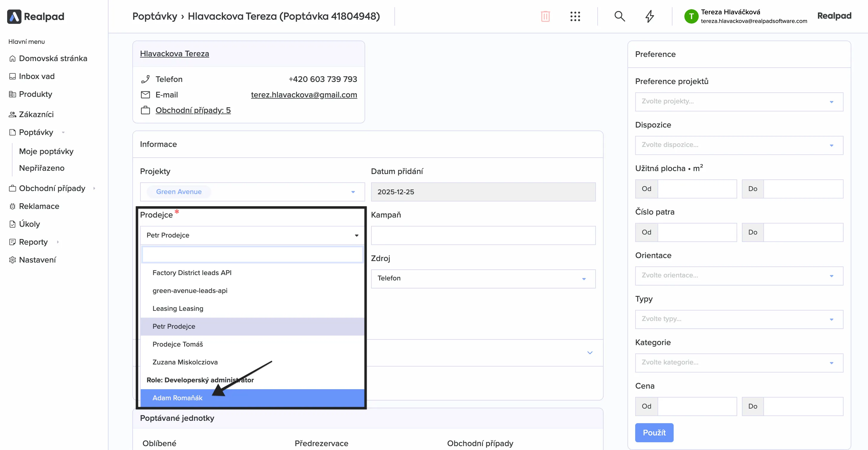
Task: Click the red trash delete icon
Action: [545, 16]
